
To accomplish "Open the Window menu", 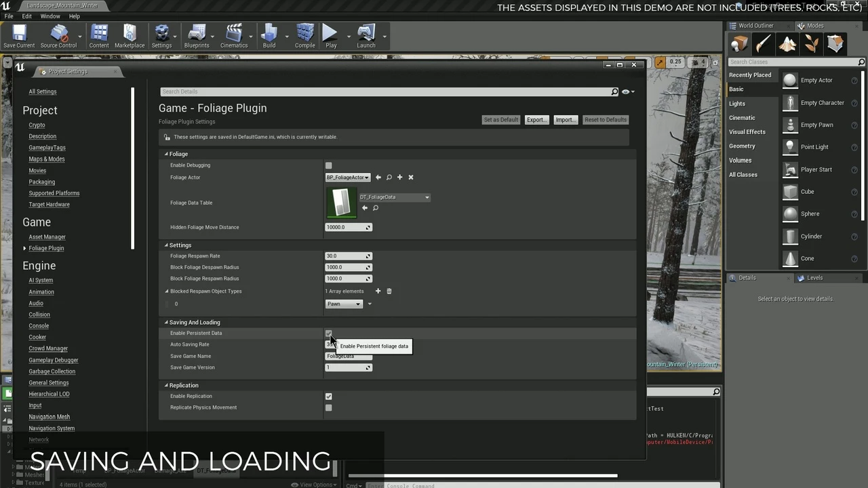I will pyautogui.click(x=50, y=16).
